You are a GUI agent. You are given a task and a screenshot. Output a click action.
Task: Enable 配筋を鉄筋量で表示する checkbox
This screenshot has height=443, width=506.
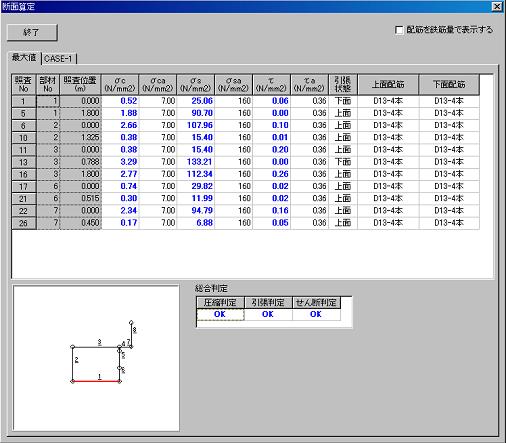pyautogui.click(x=399, y=30)
